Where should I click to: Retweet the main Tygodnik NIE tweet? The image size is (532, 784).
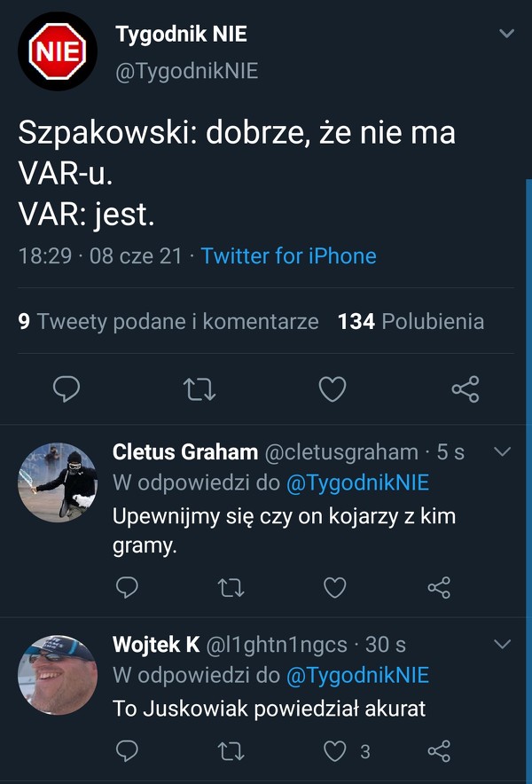(x=199, y=389)
